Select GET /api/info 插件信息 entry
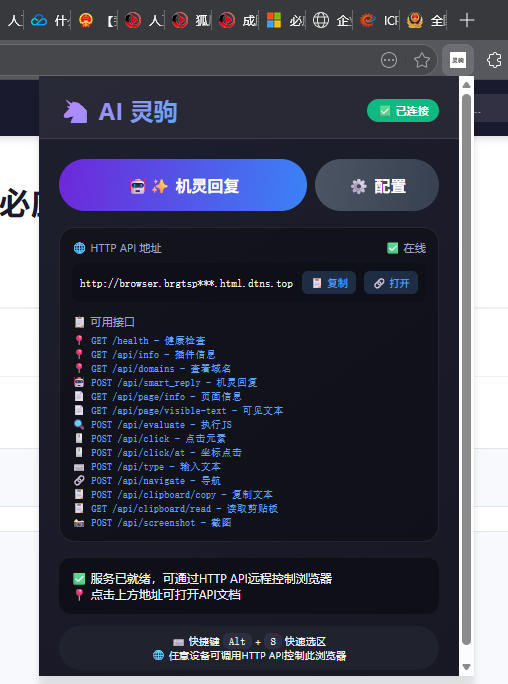The height and width of the screenshot is (684, 508). click(x=153, y=355)
